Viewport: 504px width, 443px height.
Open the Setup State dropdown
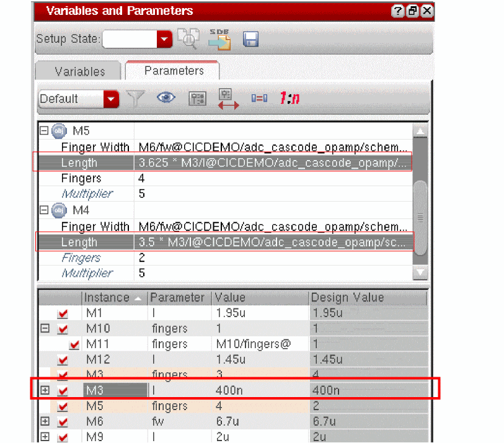pyautogui.click(x=164, y=39)
